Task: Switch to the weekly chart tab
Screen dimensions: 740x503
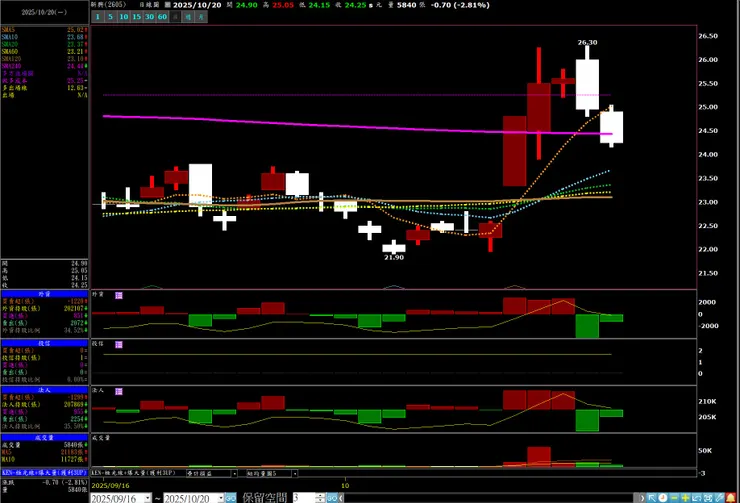Action: (188, 17)
